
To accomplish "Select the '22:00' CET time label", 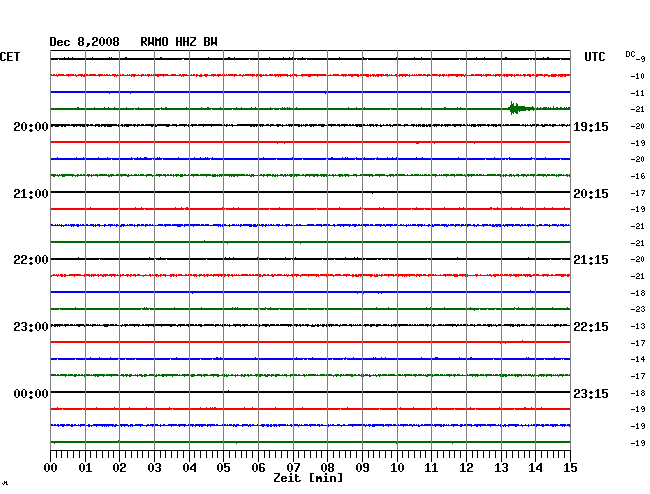I will pyautogui.click(x=31, y=260).
